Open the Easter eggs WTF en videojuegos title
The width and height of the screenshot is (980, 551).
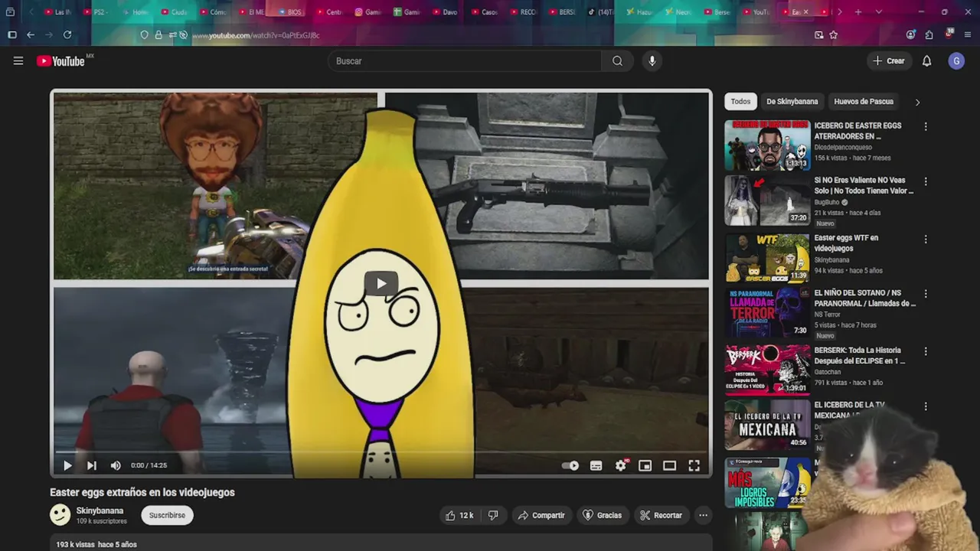846,243
